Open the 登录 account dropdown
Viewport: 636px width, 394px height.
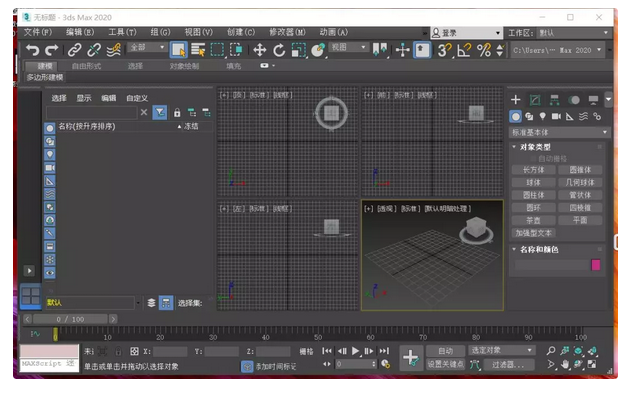pos(466,33)
